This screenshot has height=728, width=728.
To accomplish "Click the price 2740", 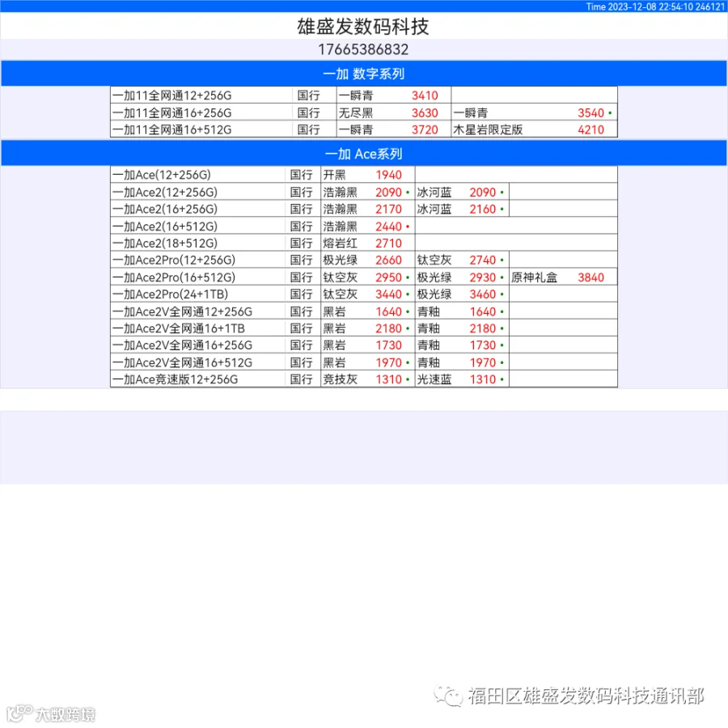I will point(483,260).
